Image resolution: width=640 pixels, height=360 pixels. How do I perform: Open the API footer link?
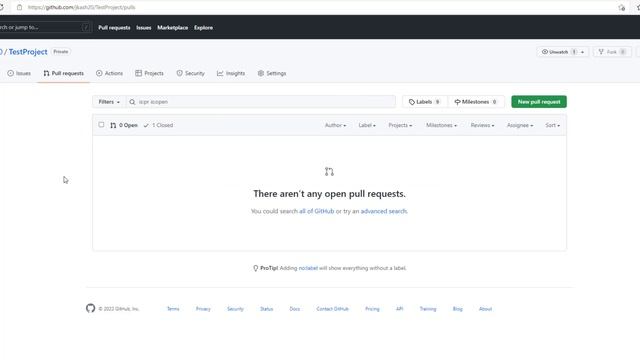(400, 309)
